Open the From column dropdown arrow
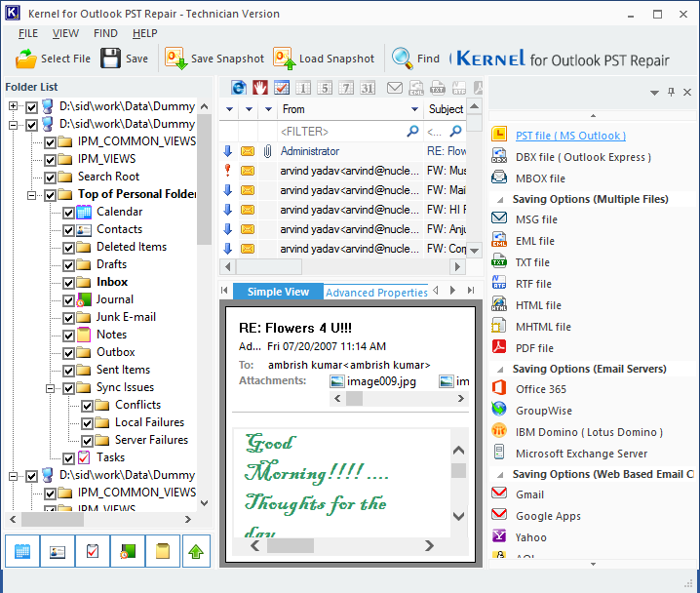 (x=414, y=109)
